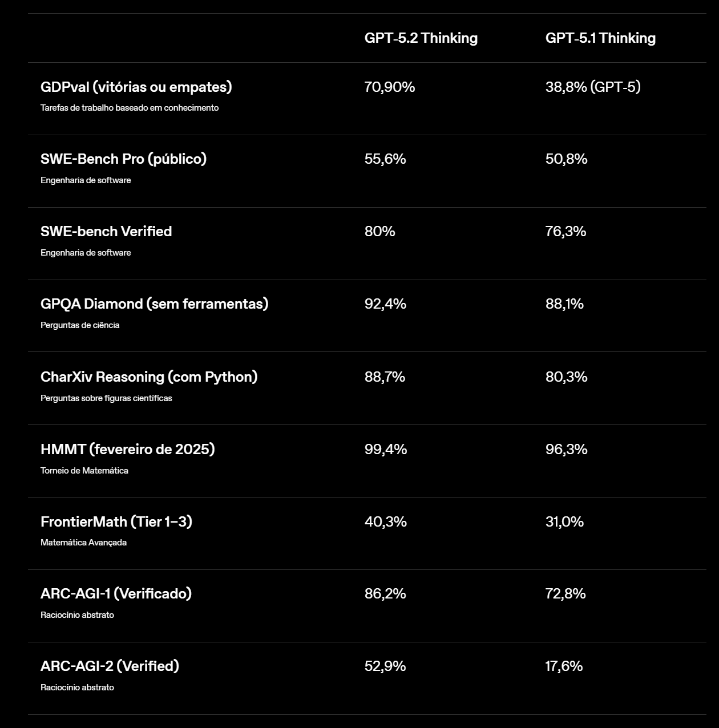Select the SWE-bench Verified row title
719x728 pixels.
point(106,231)
